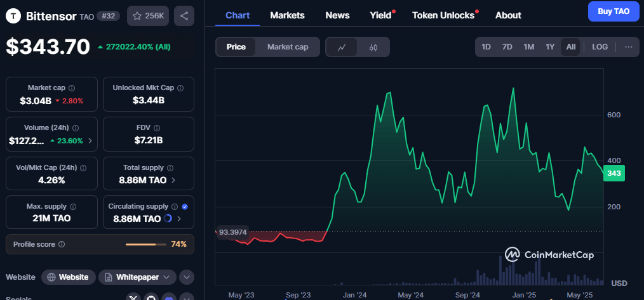644x300 pixels.
Task: Click the 343 current price label
Action: point(614,173)
